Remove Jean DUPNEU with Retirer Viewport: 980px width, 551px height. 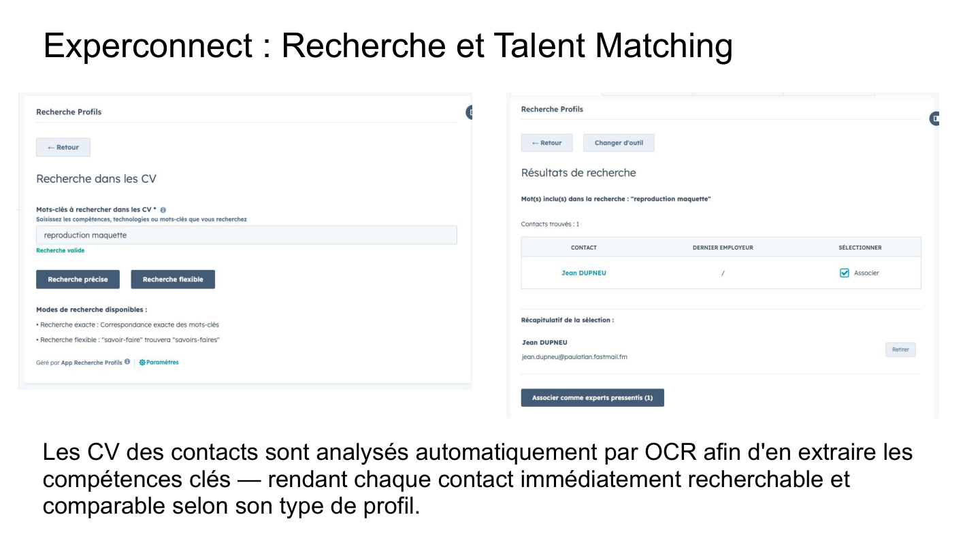tap(900, 350)
